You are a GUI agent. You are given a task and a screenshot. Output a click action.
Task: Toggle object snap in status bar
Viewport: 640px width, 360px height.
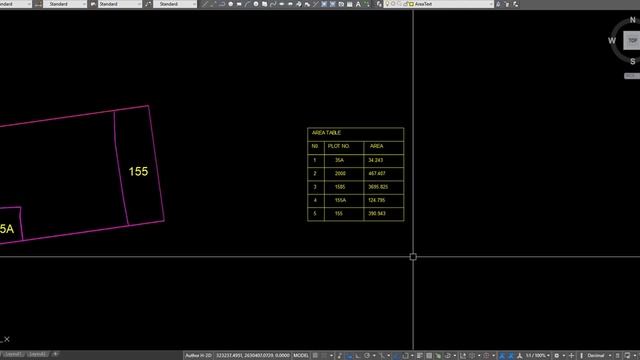click(405, 356)
